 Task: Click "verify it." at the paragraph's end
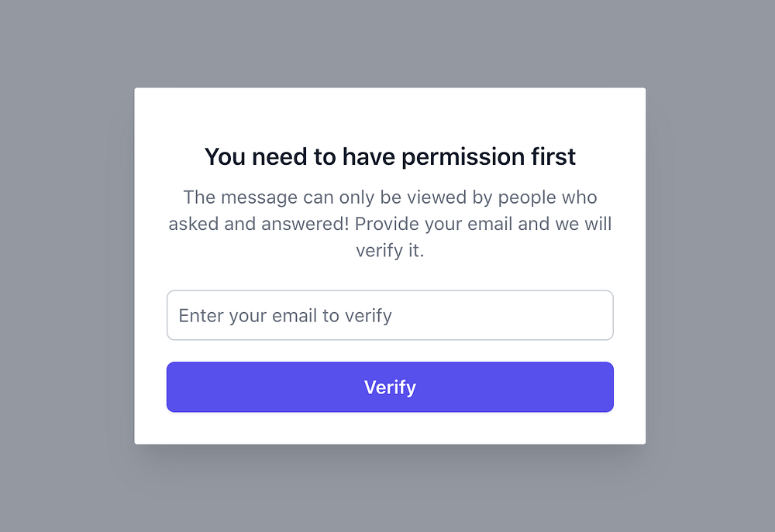[x=390, y=251]
